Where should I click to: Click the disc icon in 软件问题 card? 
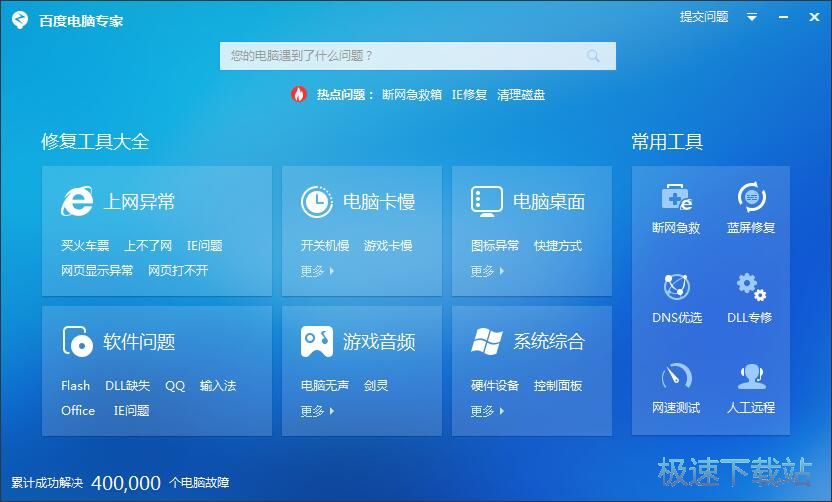(x=77, y=341)
